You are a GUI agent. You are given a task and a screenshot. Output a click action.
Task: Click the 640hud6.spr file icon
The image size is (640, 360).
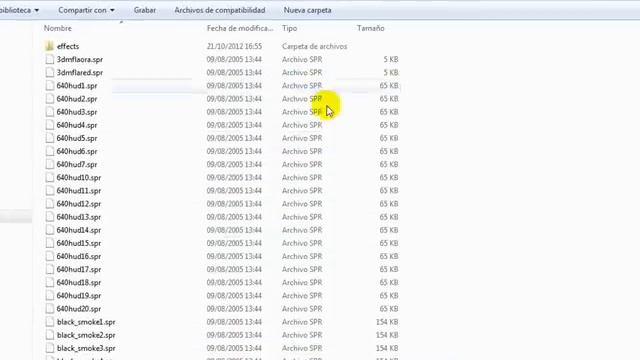(x=50, y=151)
